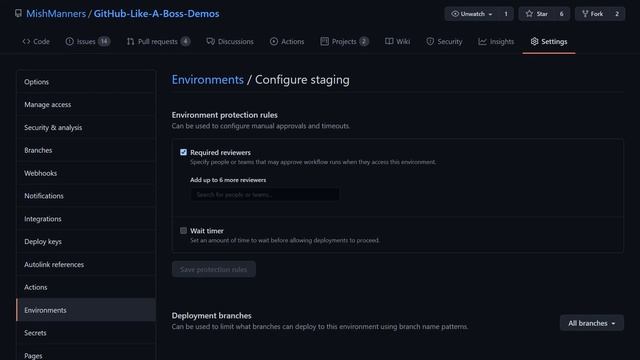This screenshot has height=360, width=640.
Task: Open the Unwatch dropdown
Action: click(x=471, y=14)
